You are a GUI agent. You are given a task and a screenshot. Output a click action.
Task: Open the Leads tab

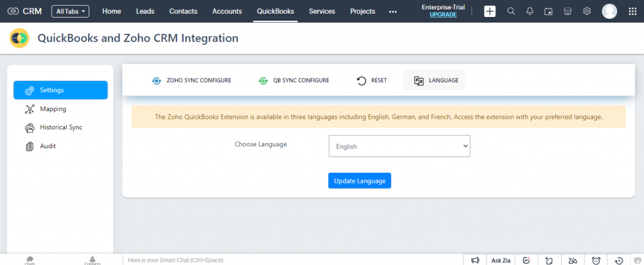[145, 11]
